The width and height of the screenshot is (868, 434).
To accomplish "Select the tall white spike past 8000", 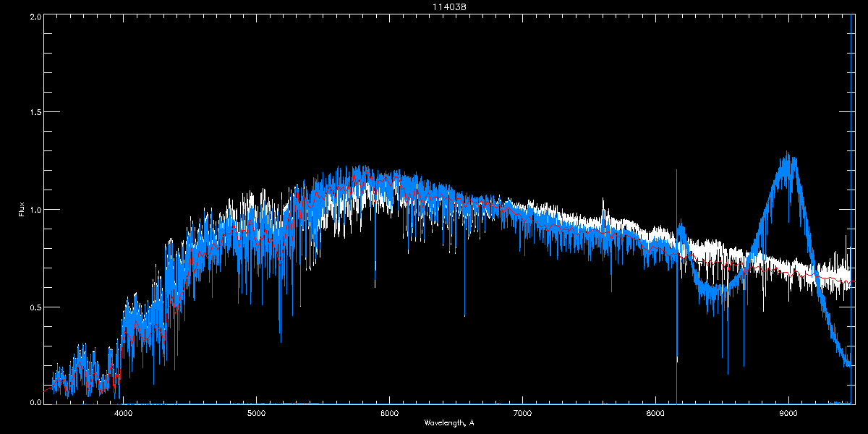I will point(676,282).
